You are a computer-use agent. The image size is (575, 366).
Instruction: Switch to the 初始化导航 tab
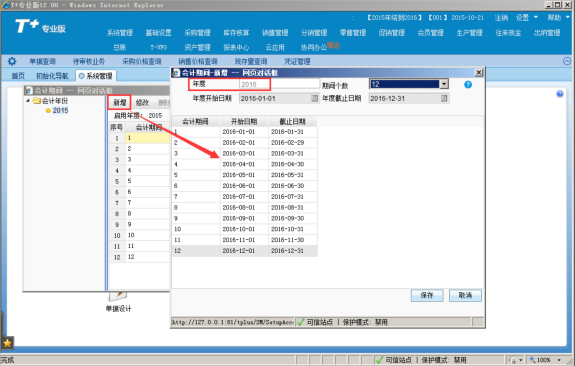pyautogui.click(x=52, y=76)
